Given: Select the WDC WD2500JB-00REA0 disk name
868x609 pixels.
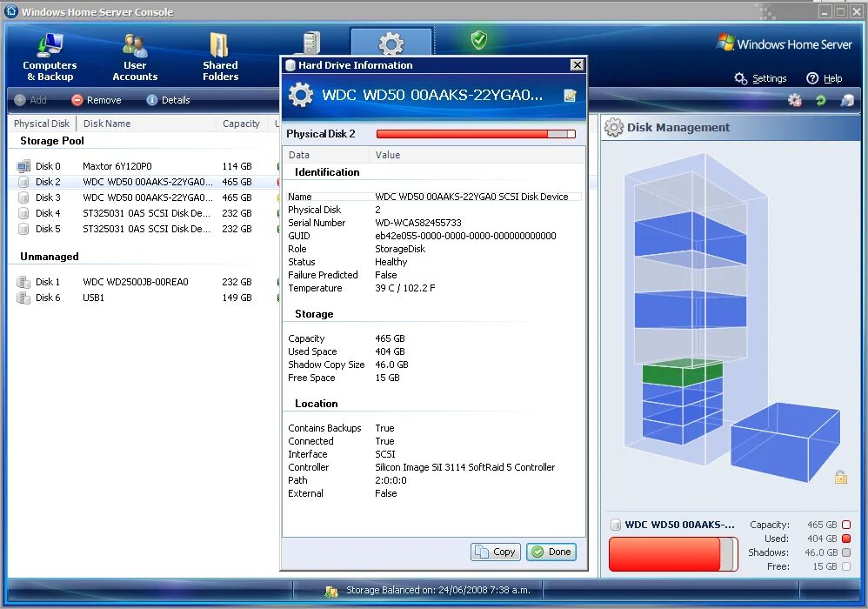Looking at the screenshot, I should coord(136,282).
